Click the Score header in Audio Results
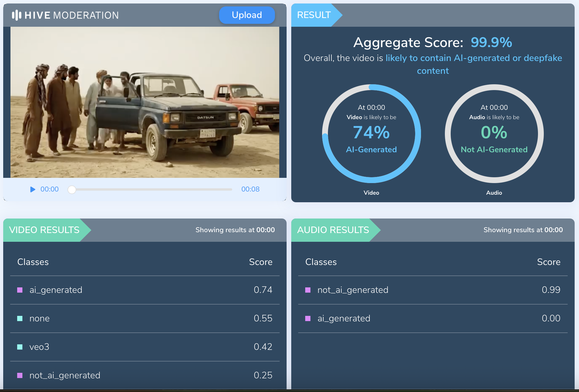 point(549,262)
